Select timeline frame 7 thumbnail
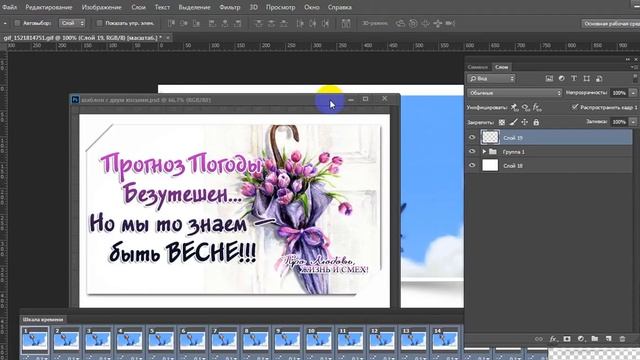 224,340
